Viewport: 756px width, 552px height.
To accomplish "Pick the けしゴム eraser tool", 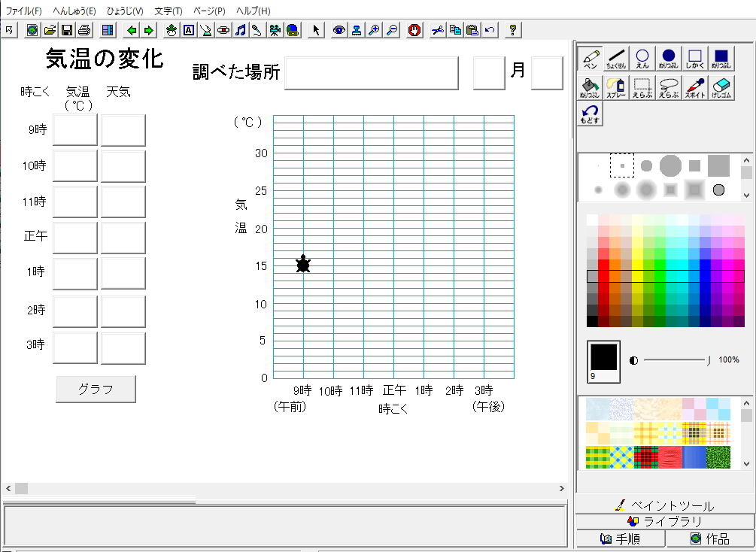I will 720,88.
